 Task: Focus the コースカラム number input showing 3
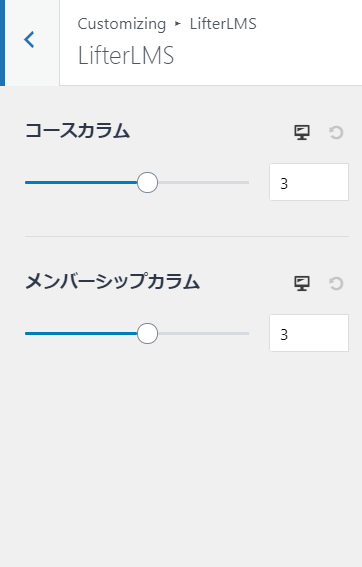click(309, 182)
